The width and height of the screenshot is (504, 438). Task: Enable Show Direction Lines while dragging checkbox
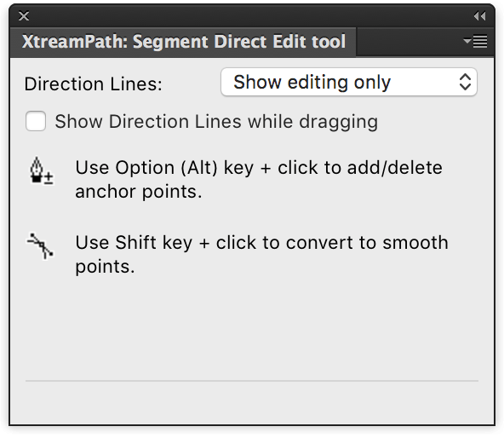[x=36, y=121]
